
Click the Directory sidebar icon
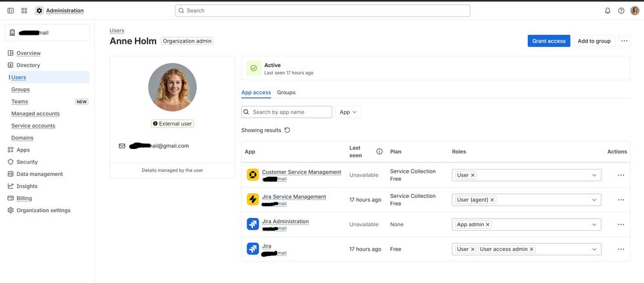click(x=11, y=65)
